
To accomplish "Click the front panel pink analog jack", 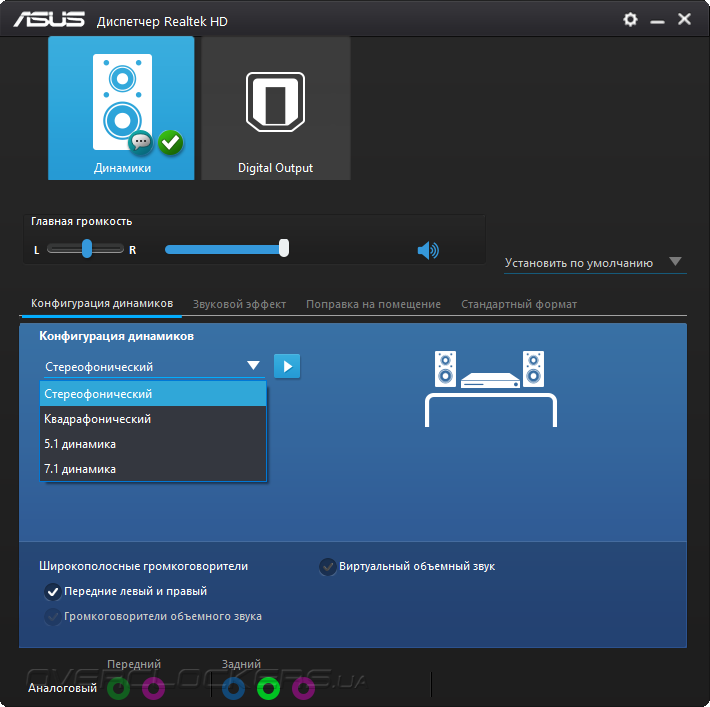I will coord(154,688).
